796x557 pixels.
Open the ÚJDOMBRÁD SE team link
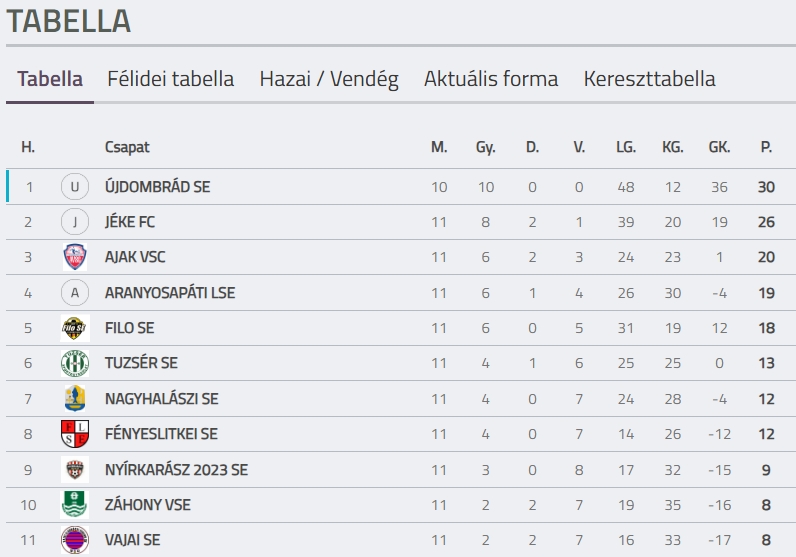158,187
